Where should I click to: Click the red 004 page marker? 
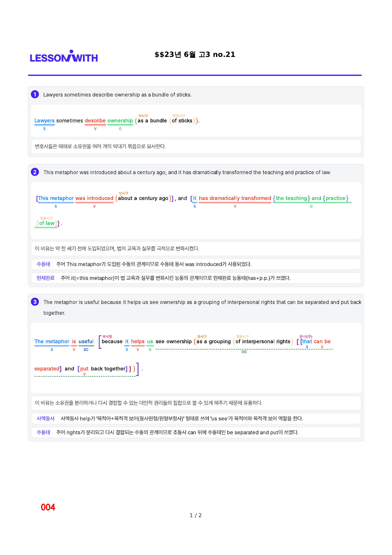point(48,507)
